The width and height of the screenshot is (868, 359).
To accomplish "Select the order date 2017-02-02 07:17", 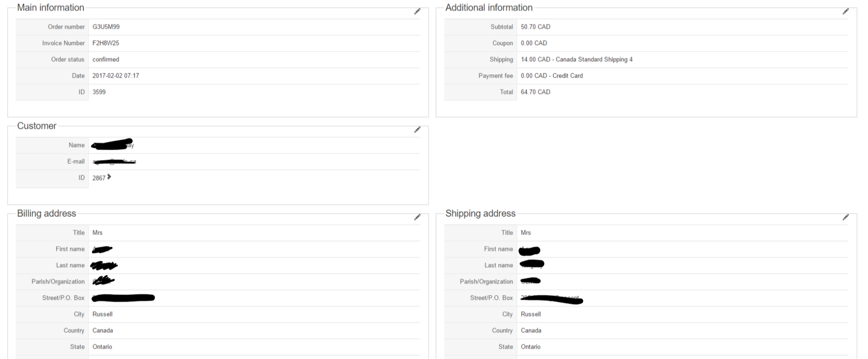I will coord(115,76).
